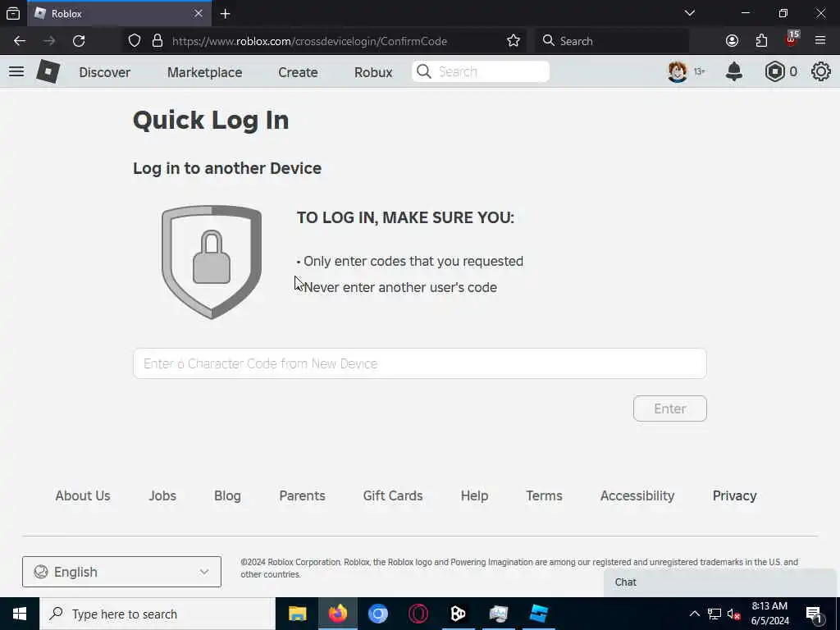
Task: Open the Firefox account icon
Action: (732, 41)
